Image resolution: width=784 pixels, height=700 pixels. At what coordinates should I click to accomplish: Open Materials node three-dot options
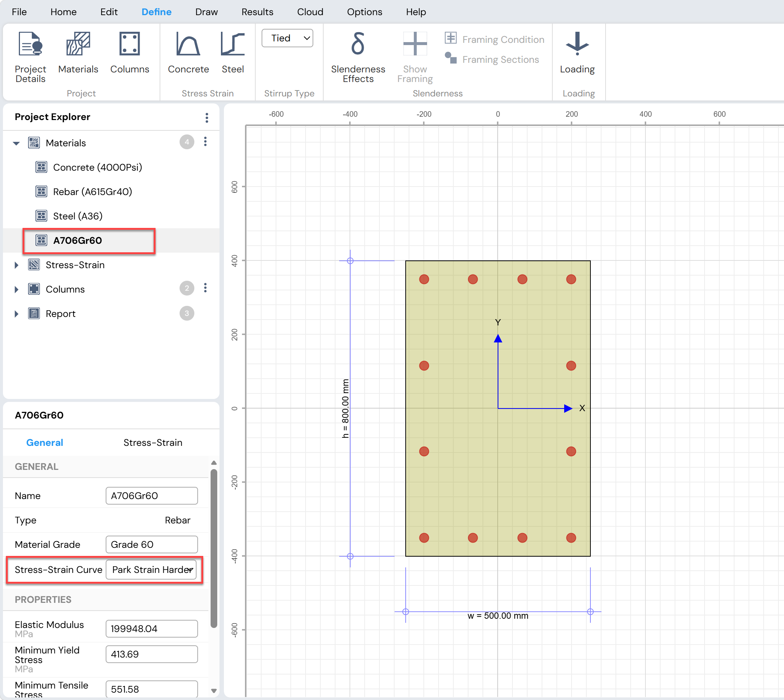tap(205, 142)
